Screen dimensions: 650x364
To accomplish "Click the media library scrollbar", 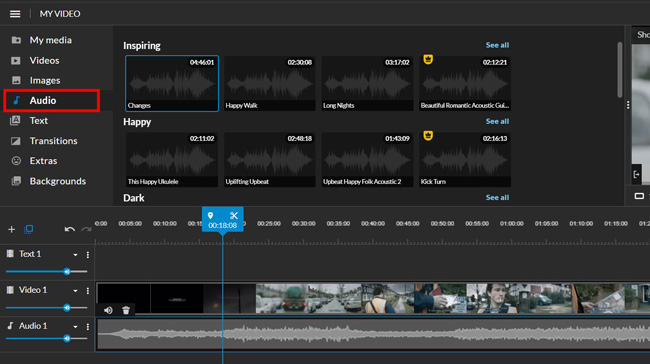I will pos(620,70).
